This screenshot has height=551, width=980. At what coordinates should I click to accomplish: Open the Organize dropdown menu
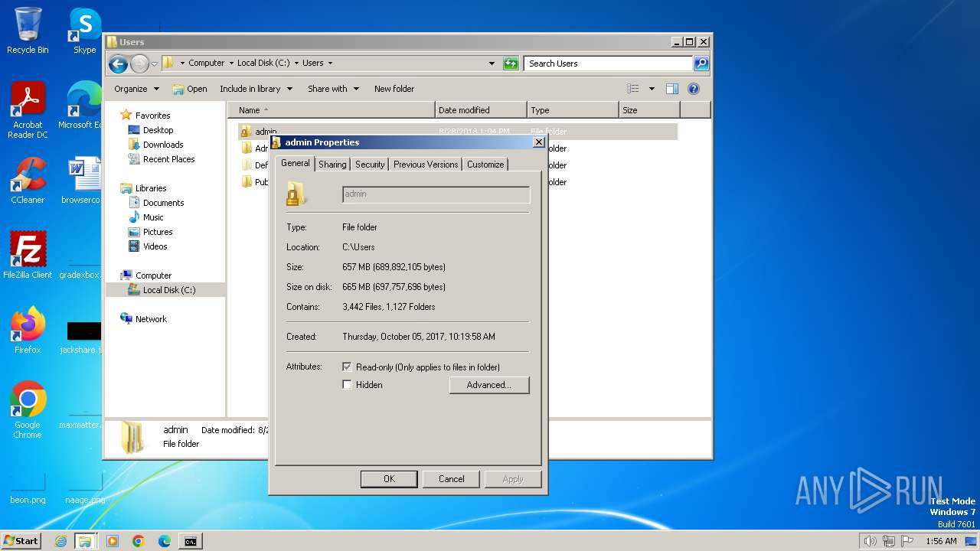click(136, 89)
